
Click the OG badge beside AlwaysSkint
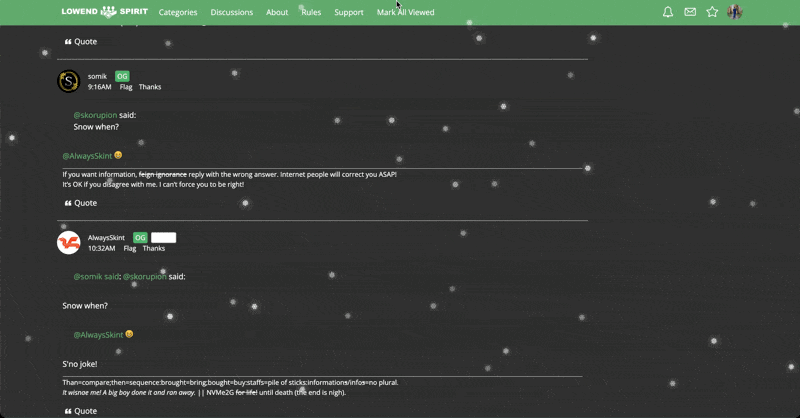coord(140,238)
